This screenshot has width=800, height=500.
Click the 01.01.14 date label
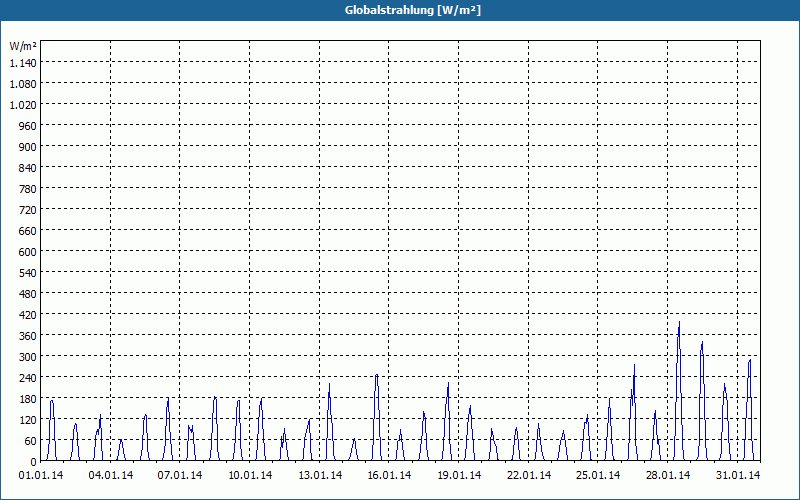click(x=41, y=475)
